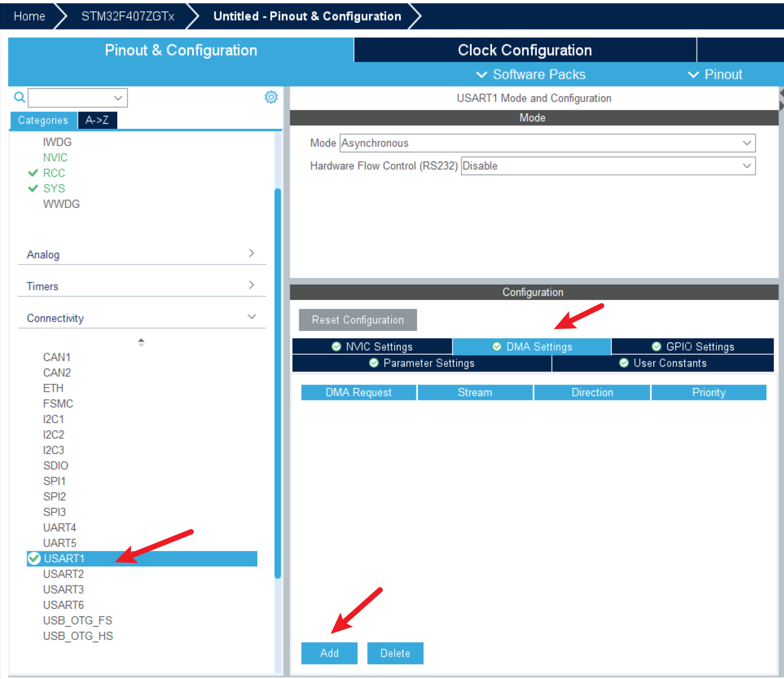Screen dimensions: 784x679
Task: Select USART1 peripheral
Action: (142, 558)
